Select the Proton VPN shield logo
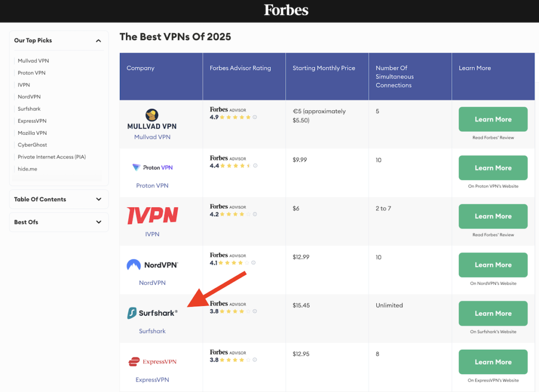 (x=152, y=167)
